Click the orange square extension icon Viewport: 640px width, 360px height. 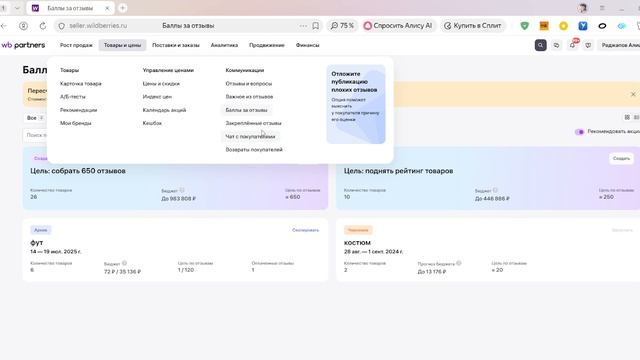(544, 26)
